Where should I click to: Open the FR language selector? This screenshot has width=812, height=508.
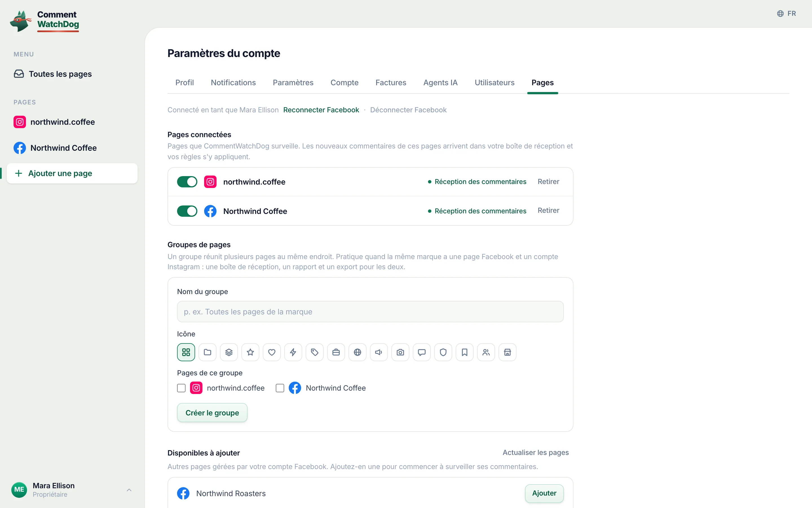[x=787, y=14]
